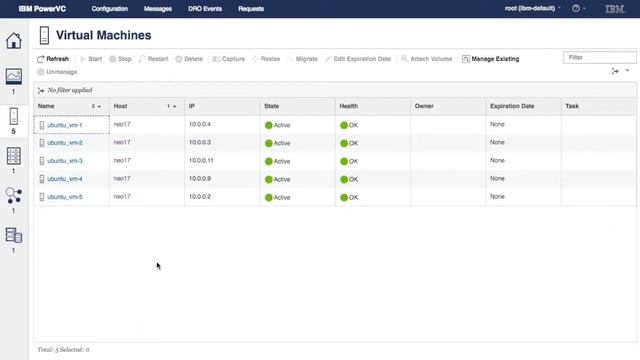Click the Attach Volume button
Image resolution: width=640 pixels, height=360 pixels.
pos(427,59)
